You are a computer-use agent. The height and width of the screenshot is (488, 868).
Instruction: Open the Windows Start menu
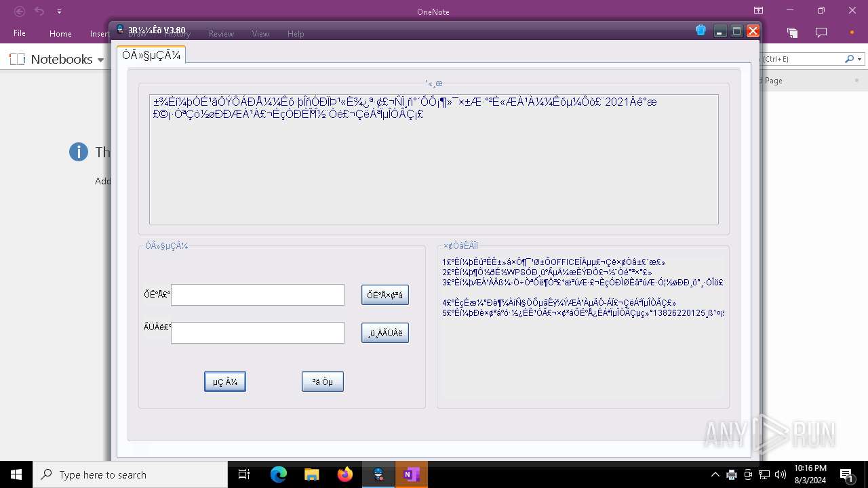point(16,474)
